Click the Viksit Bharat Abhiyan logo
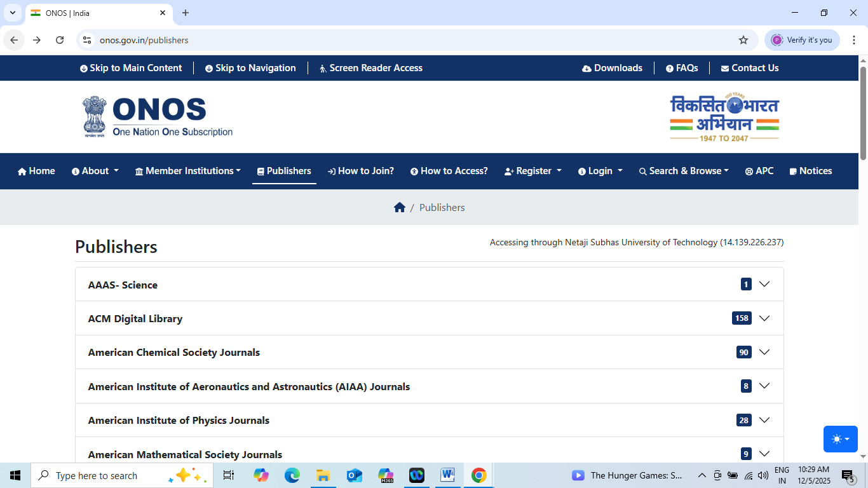 click(x=724, y=118)
